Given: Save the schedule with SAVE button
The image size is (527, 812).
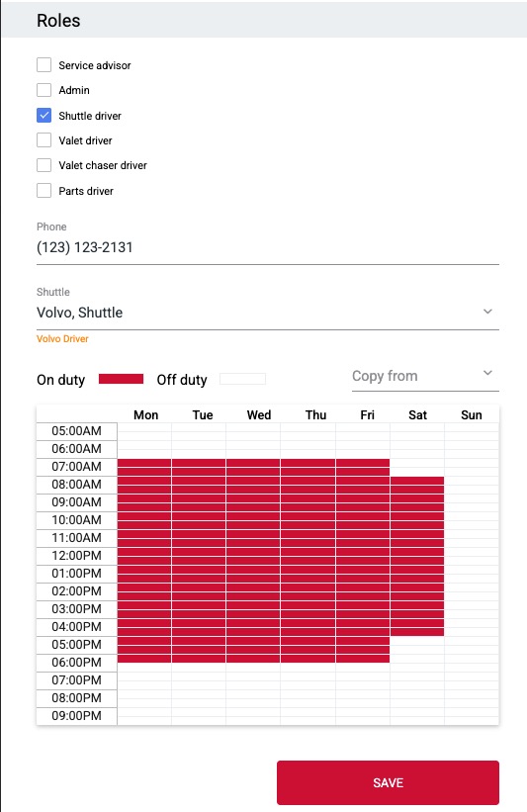Looking at the screenshot, I should coord(388,782).
